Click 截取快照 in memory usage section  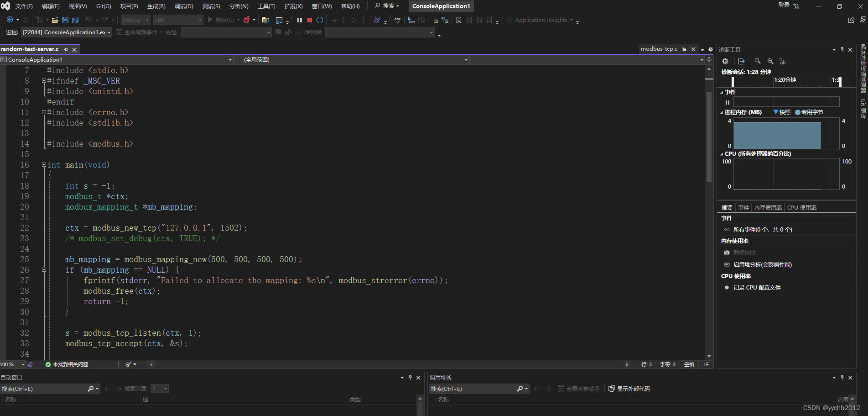coord(744,252)
